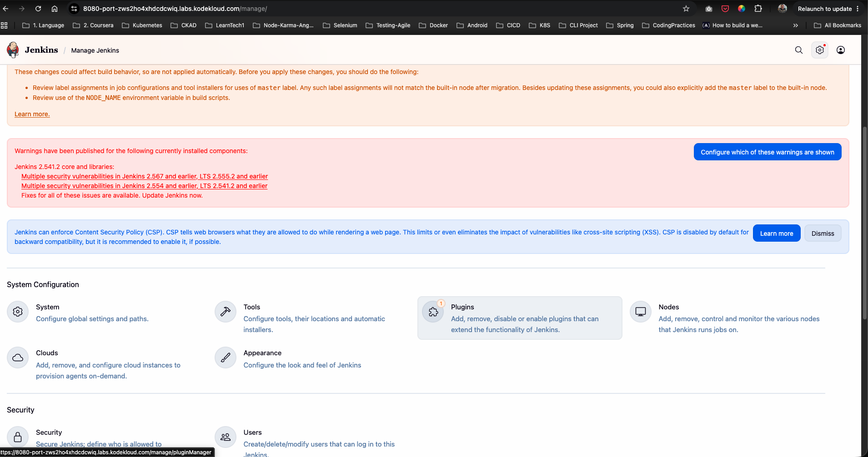The height and width of the screenshot is (457, 868).
Task: Open the CKAD bookmark folder
Action: click(183, 25)
